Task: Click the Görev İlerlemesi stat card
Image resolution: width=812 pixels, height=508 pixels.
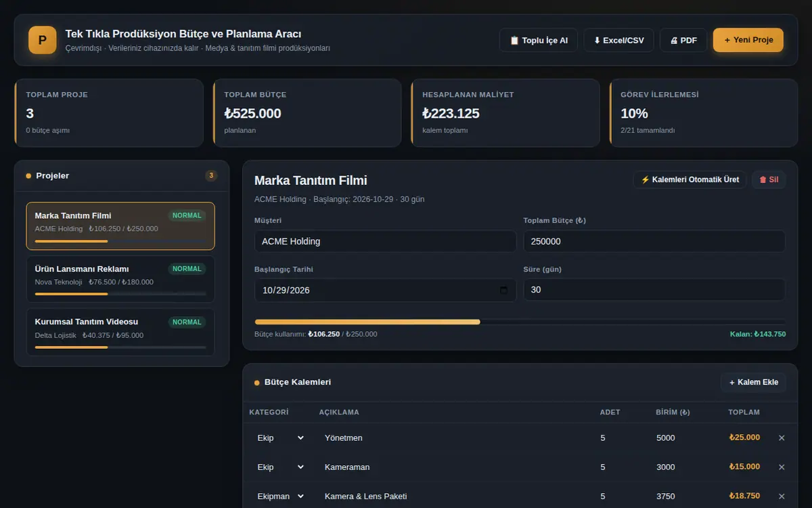Action: click(704, 112)
